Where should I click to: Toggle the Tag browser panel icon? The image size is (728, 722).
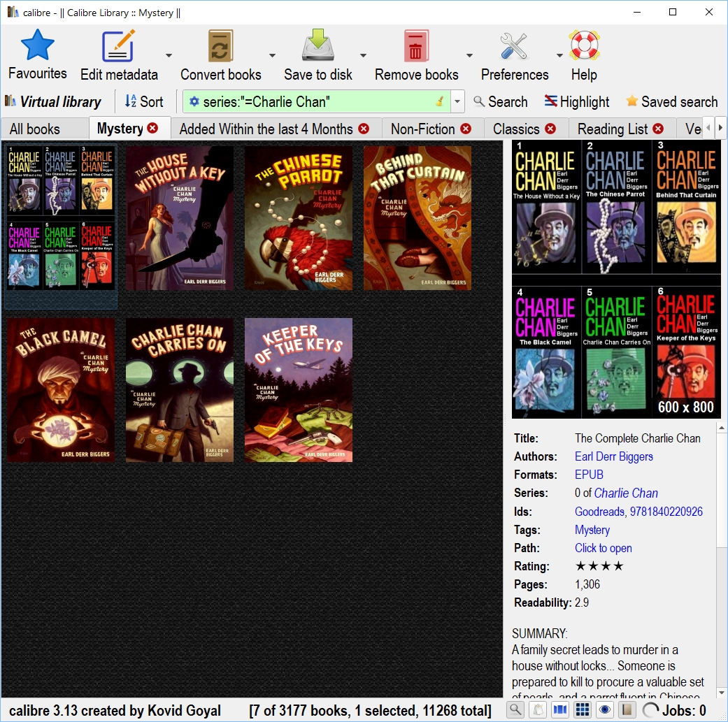(x=538, y=709)
